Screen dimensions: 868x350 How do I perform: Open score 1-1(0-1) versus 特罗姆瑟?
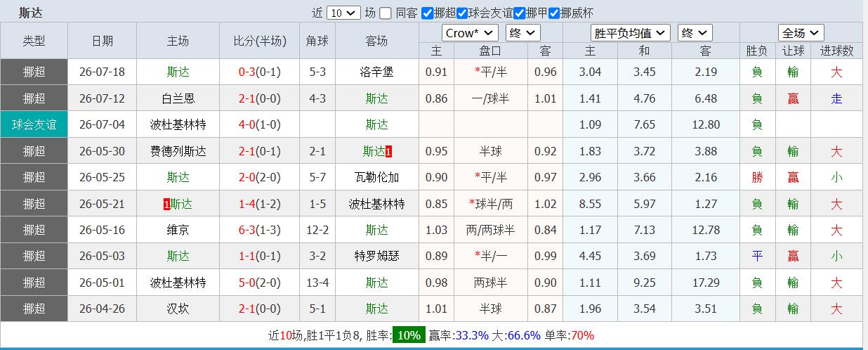pyautogui.click(x=260, y=256)
